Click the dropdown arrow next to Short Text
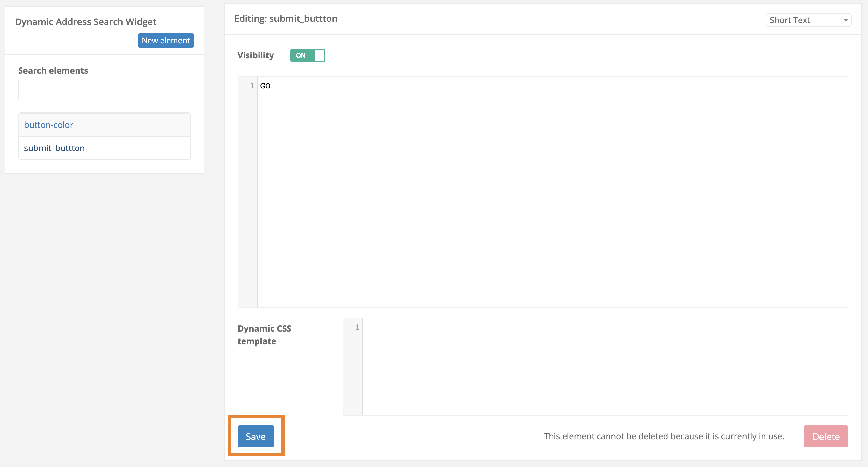This screenshot has width=868, height=467. click(x=847, y=20)
